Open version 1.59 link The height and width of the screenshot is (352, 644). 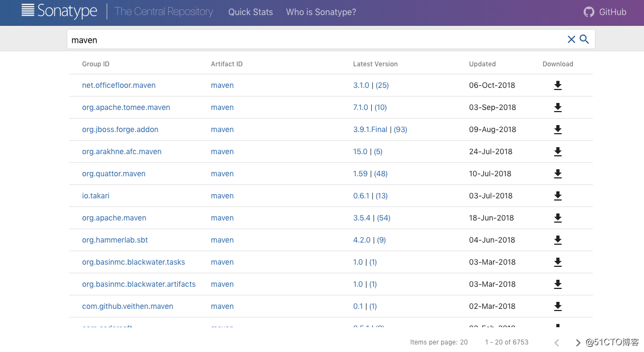click(360, 174)
